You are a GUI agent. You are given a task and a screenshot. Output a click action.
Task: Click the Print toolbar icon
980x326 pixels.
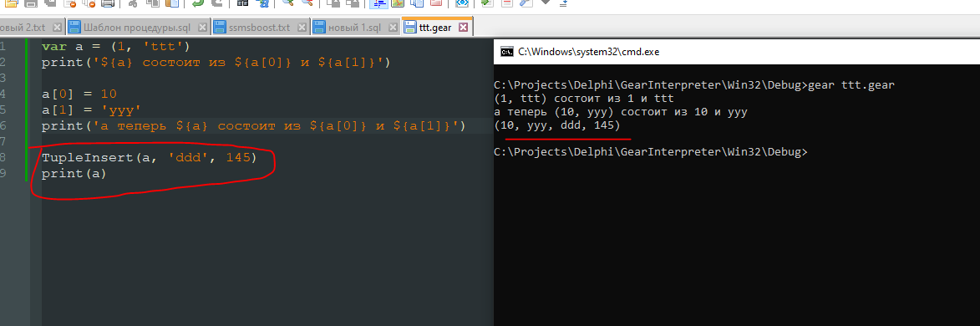(x=108, y=3)
